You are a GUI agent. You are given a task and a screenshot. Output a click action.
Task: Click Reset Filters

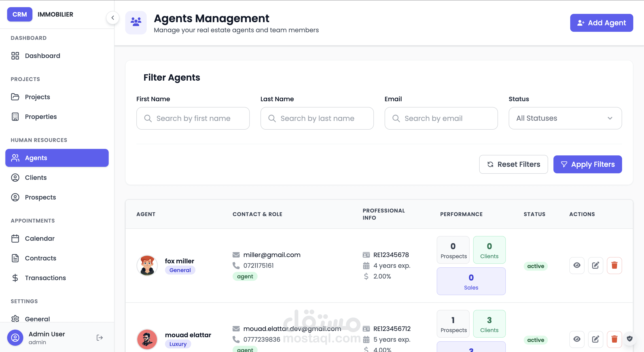(513, 165)
